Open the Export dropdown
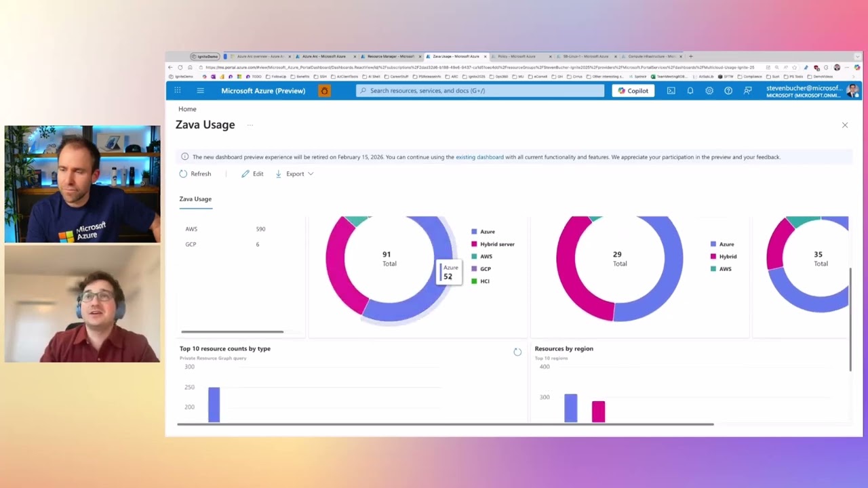This screenshot has height=488, width=868. tap(294, 174)
